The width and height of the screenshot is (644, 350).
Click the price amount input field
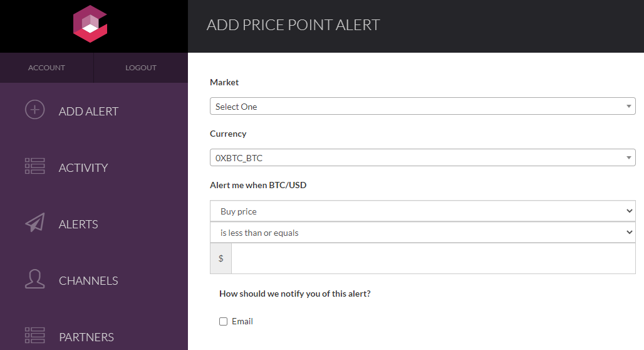(x=433, y=258)
